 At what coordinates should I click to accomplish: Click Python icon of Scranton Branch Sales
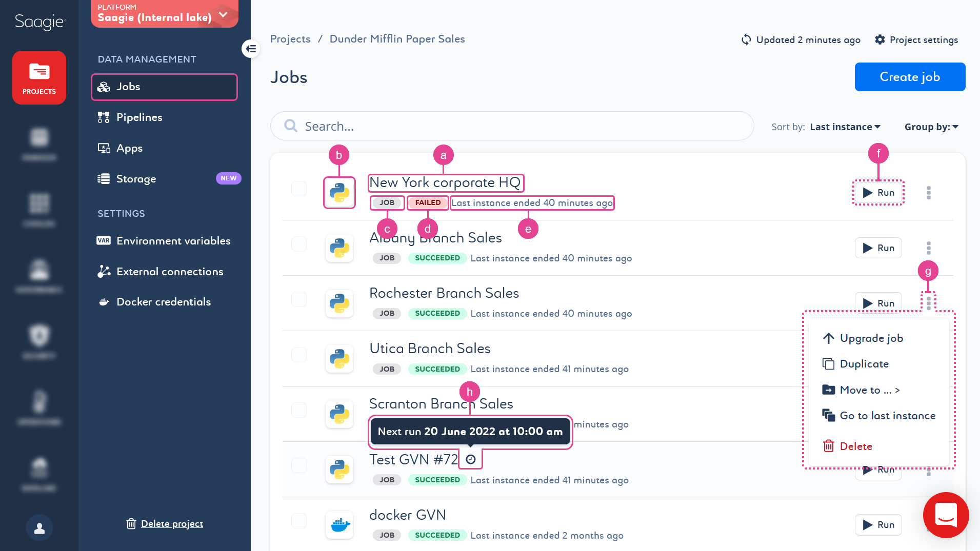point(339,414)
